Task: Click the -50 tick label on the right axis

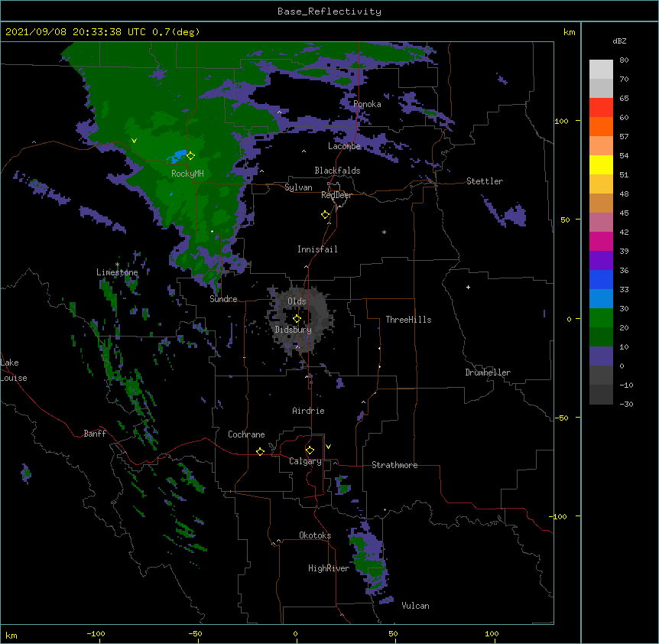Action: point(561,418)
